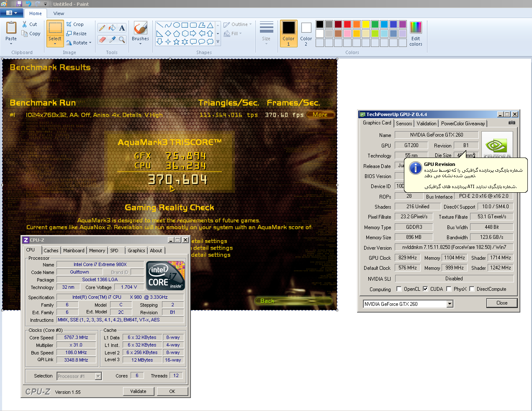
Task: Expand the Brushes dropdown arrow
Action: (x=140, y=43)
